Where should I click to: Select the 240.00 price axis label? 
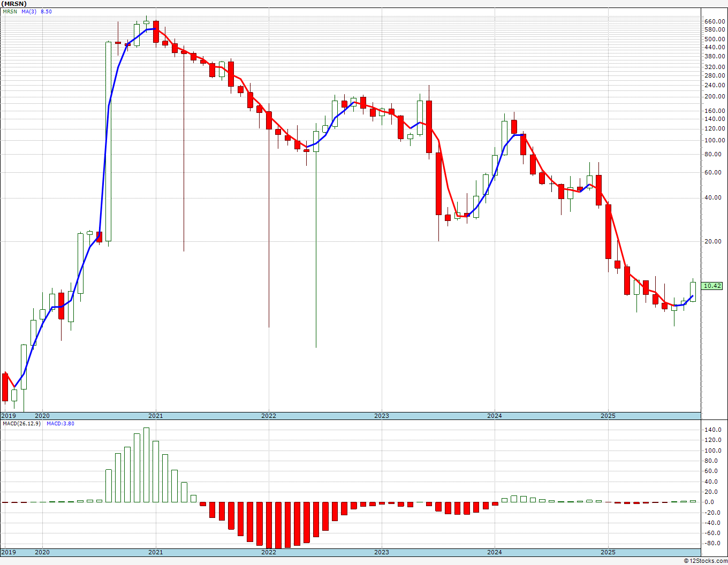[715, 85]
